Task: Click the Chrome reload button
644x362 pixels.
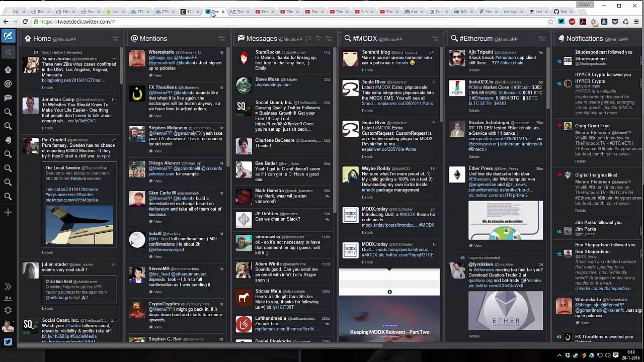Action: coord(26,22)
